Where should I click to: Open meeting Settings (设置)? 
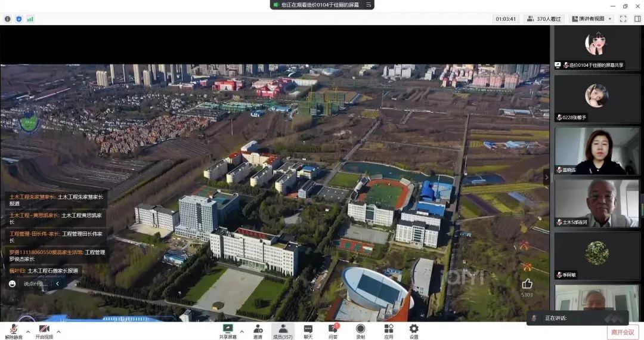[x=413, y=330]
